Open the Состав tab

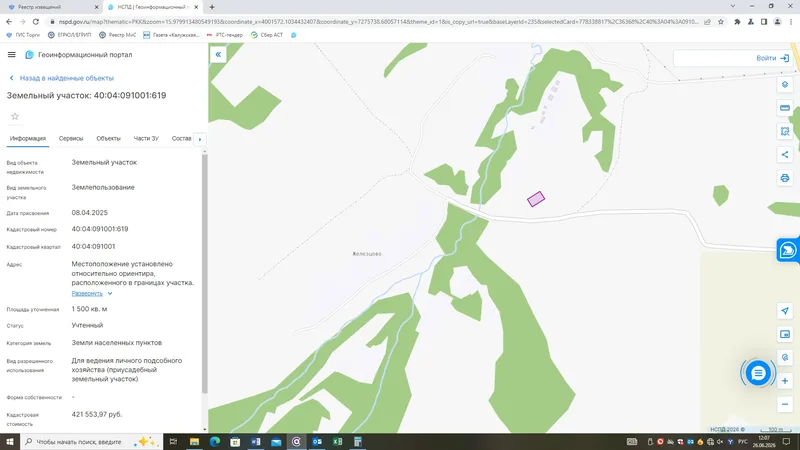181,138
